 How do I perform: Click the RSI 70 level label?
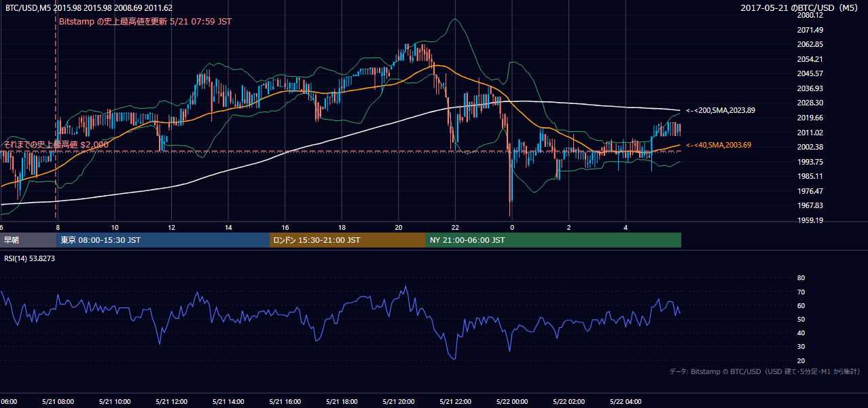click(x=801, y=292)
